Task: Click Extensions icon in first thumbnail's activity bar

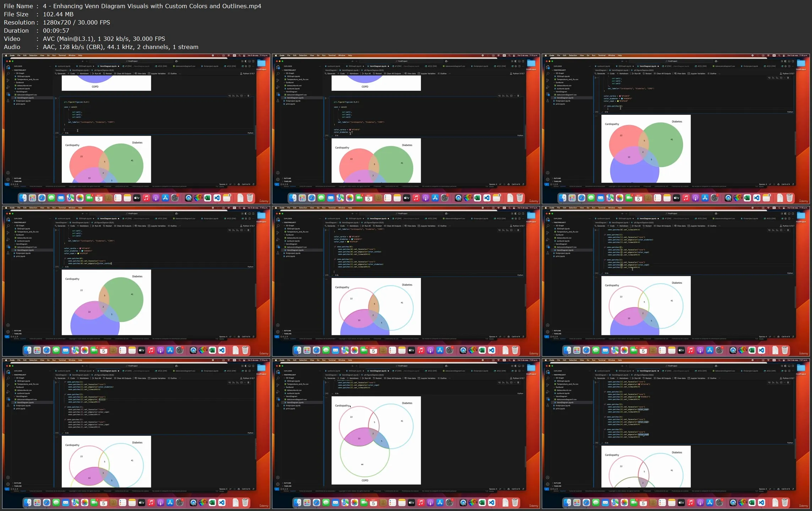Action: coord(8,94)
